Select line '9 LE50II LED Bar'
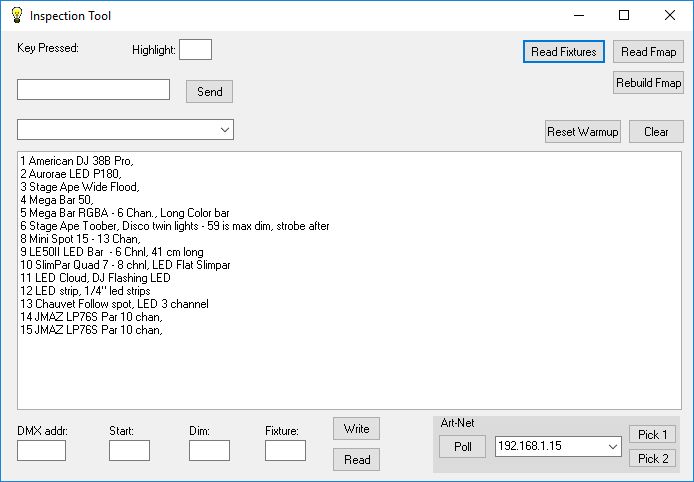This screenshot has height=482, width=694. pyautogui.click(x=112, y=252)
